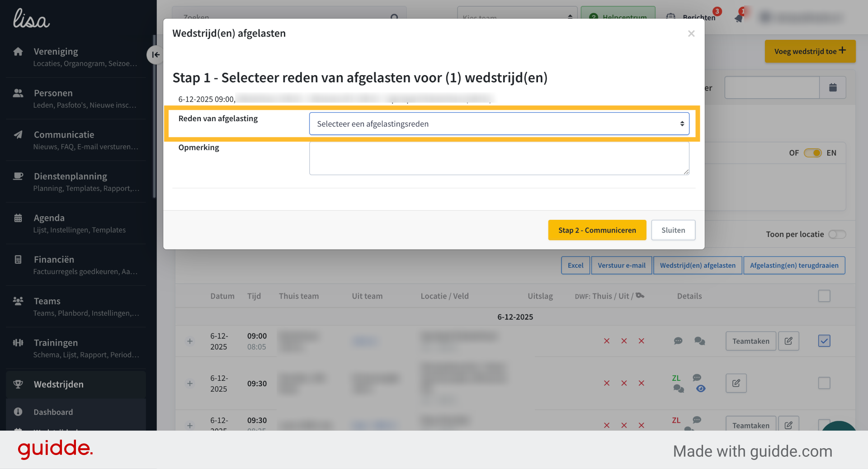Click Teamtaken in the third match row
This screenshot has width=868, height=469.
pyautogui.click(x=751, y=424)
